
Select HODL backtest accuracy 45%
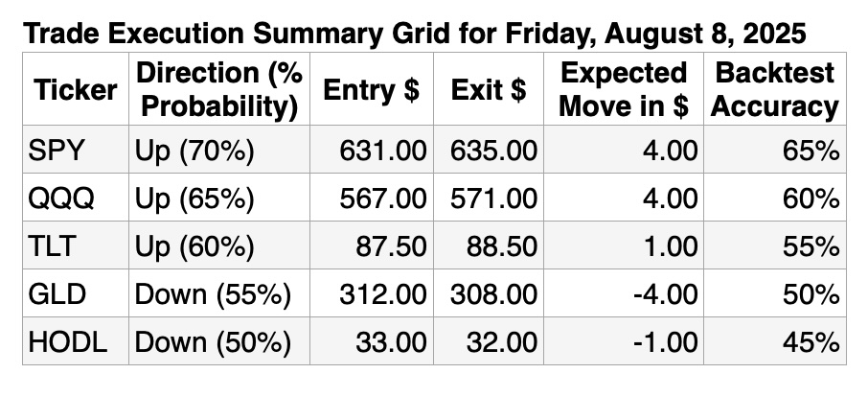point(774,341)
